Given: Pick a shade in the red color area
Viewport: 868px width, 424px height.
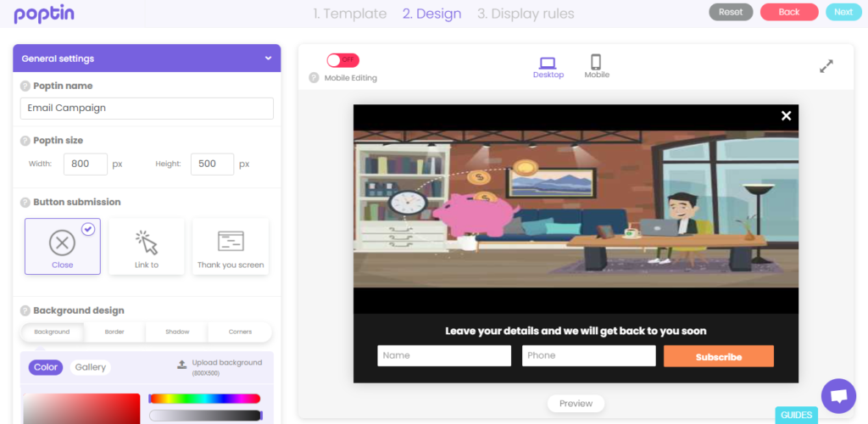Looking at the screenshot, I should [x=81, y=409].
